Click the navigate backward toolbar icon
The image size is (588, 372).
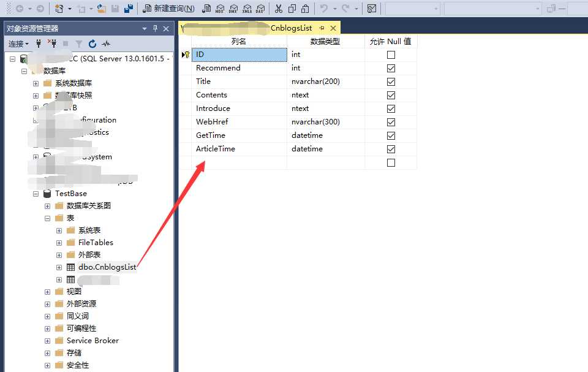click(x=20, y=8)
